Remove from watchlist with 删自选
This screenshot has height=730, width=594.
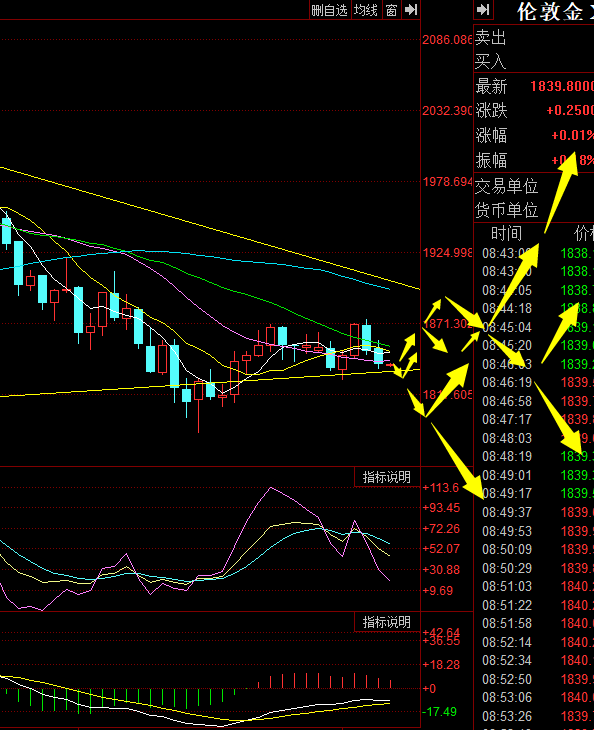[x=330, y=10]
